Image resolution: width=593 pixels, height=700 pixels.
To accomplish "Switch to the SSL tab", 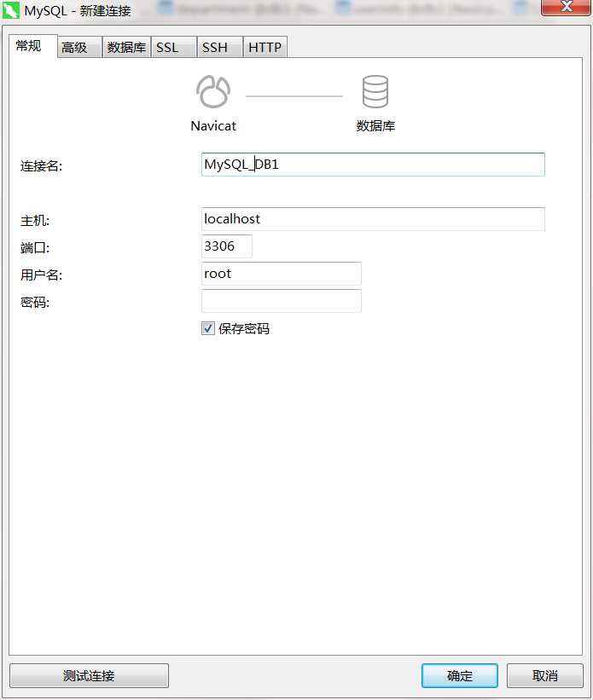I will (x=174, y=48).
